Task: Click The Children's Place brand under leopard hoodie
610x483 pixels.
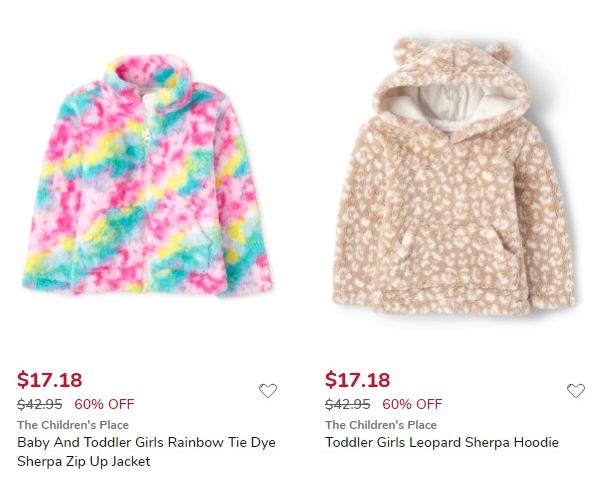Action: 381,425
